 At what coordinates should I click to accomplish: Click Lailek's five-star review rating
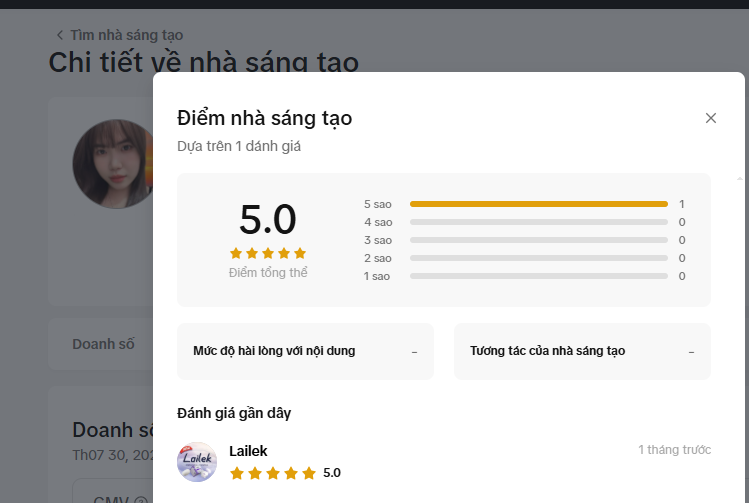[x=273, y=473]
